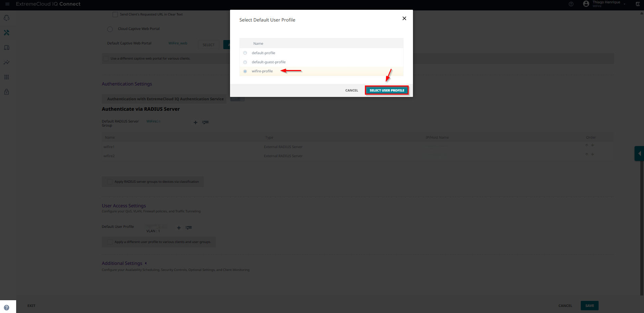Click the wifire1 server name cell

pyautogui.click(x=109, y=147)
